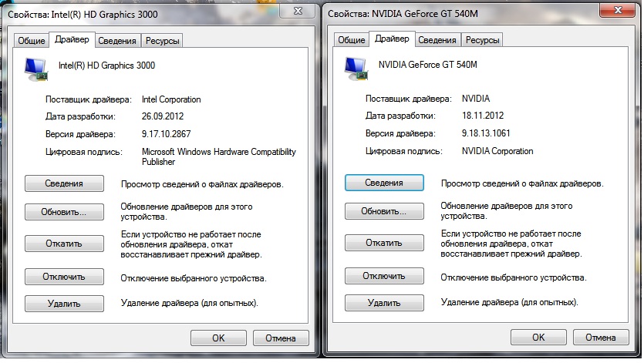The width and height of the screenshot is (644, 363).
Task: Open the Общие tab in the NVIDIA window
Action: pyautogui.click(x=352, y=40)
